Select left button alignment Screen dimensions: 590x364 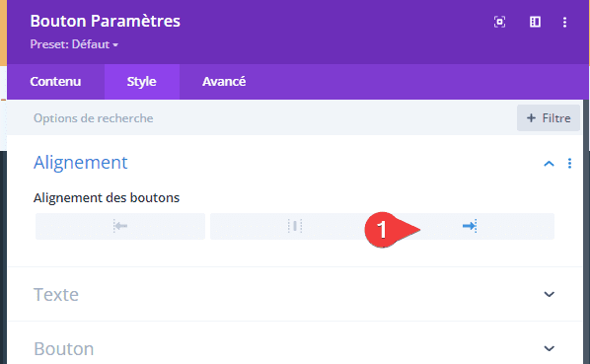(120, 226)
